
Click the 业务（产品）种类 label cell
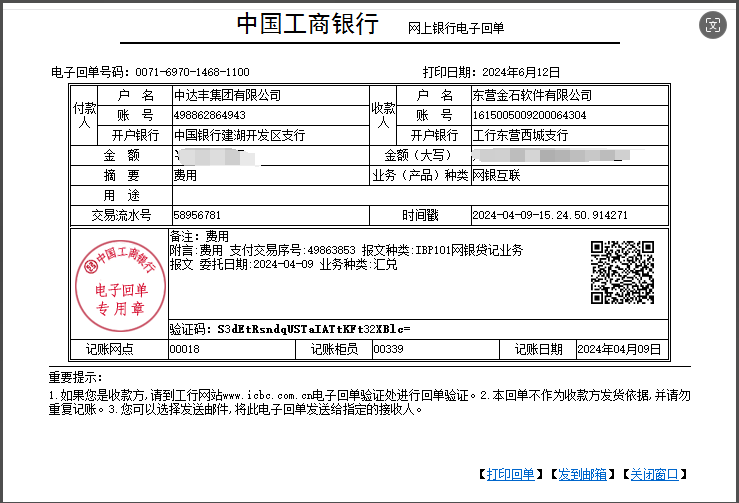(420, 175)
